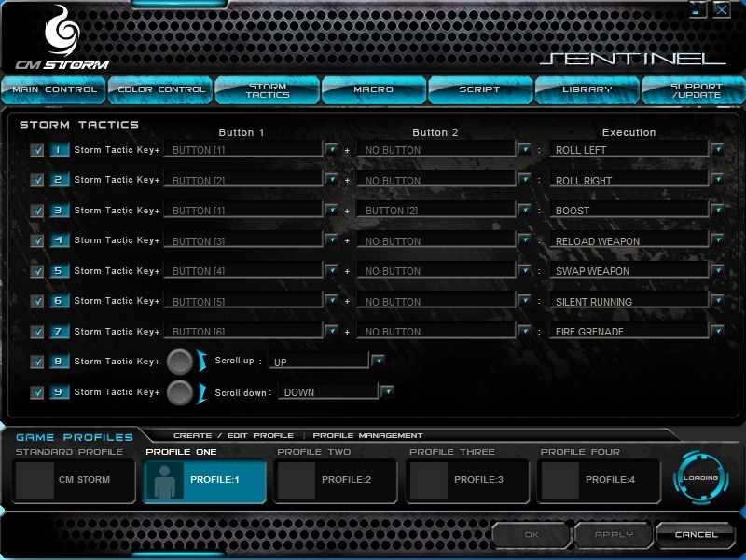The width and height of the screenshot is (746, 560).
Task: Disable Storm Tactic 9 scroll down checkbox
Action: (36, 392)
